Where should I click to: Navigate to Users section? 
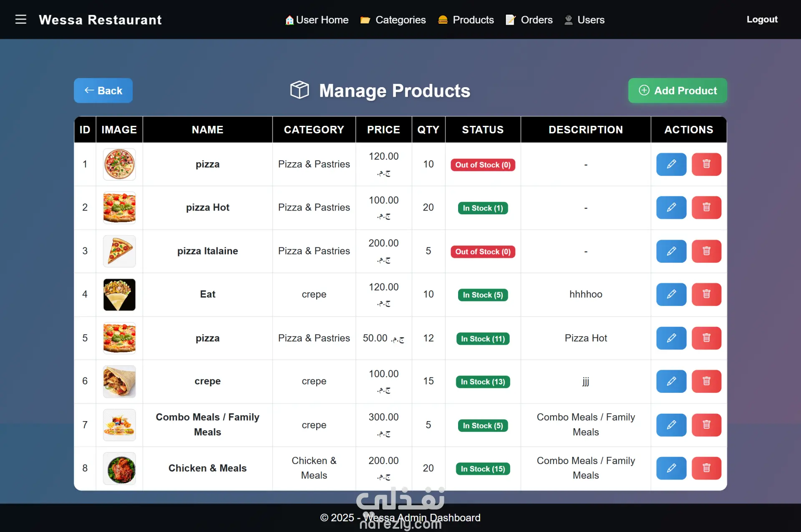click(584, 20)
